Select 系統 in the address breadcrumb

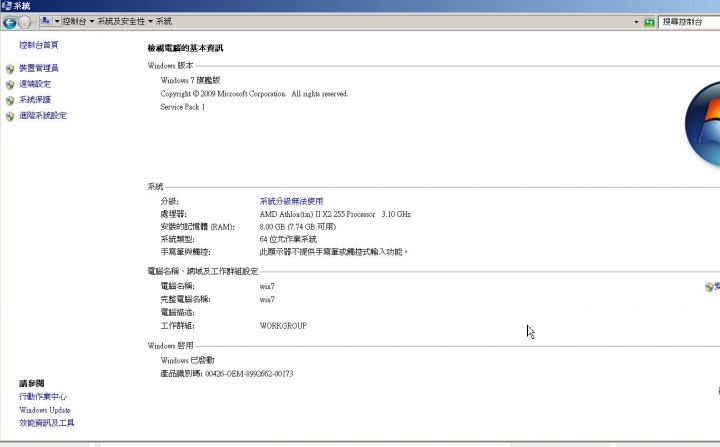click(163, 21)
